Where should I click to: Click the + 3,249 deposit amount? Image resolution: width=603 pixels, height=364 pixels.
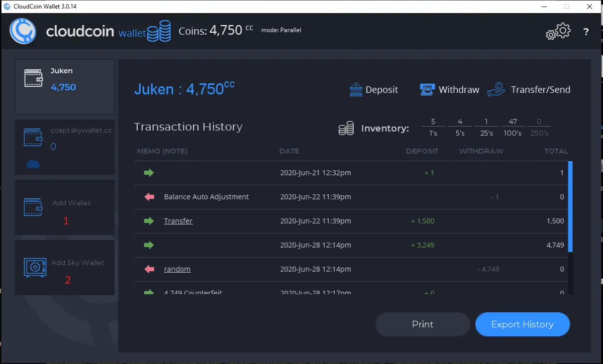click(422, 245)
